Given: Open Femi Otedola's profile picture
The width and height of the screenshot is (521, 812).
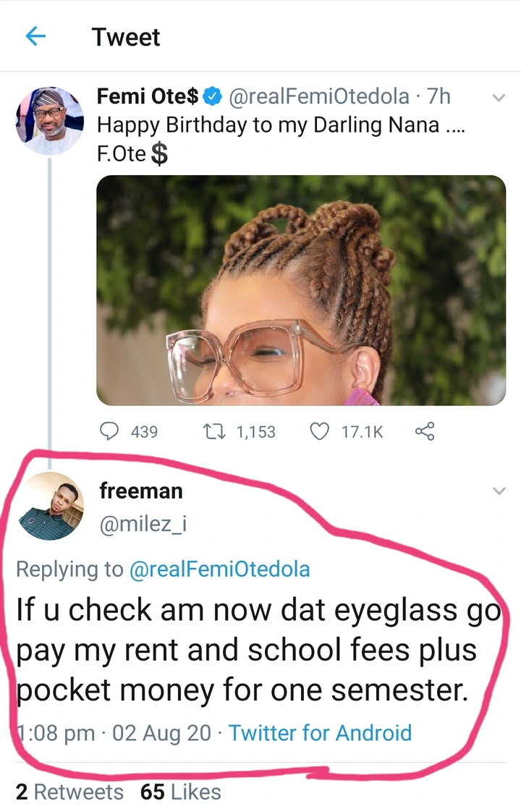Looking at the screenshot, I should pyautogui.click(x=49, y=121).
